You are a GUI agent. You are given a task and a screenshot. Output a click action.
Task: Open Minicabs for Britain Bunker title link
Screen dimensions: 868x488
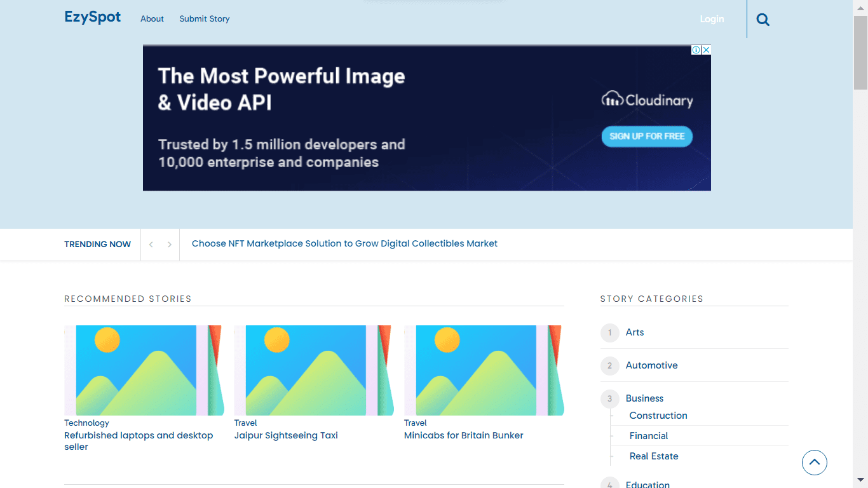(464, 435)
